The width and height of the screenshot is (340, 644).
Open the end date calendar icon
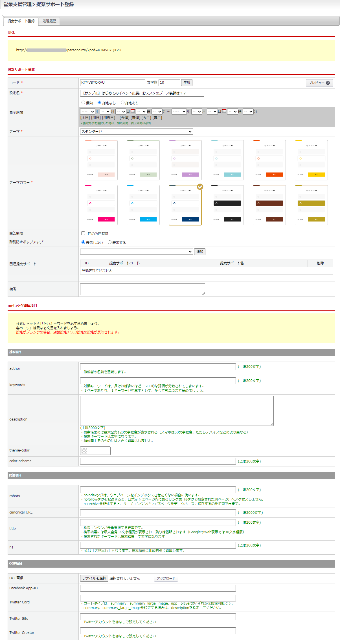tap(224, 111)
